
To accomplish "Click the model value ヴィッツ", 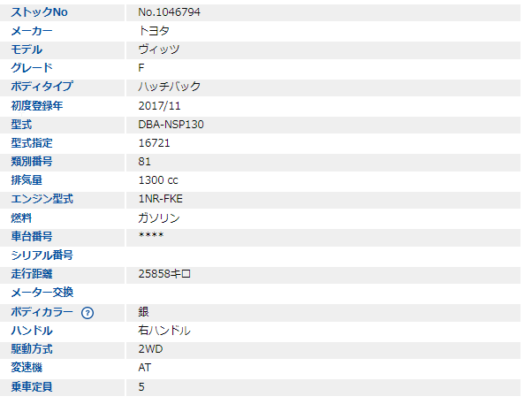I will (x=160, y=50).
